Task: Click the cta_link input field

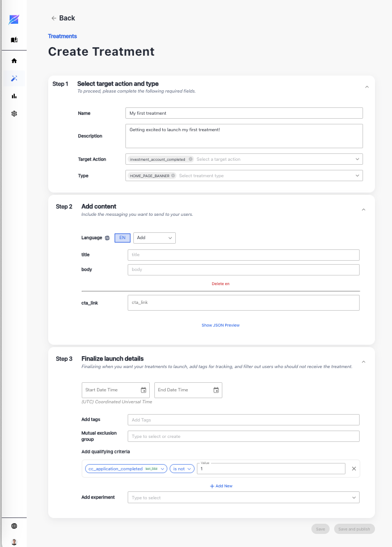Action: coord(243,303)
